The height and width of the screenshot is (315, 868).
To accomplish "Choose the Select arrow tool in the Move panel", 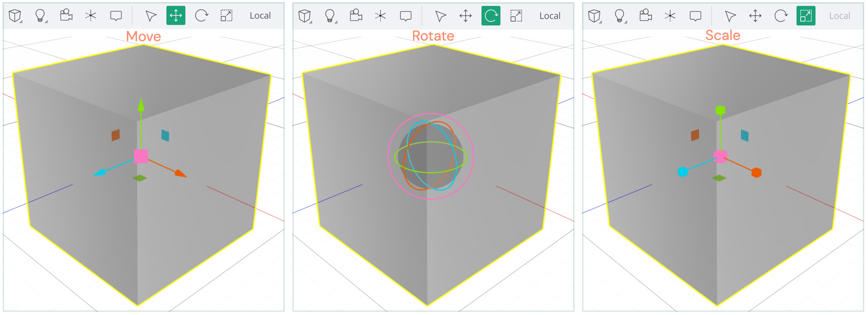I will (x=151, y=16).
